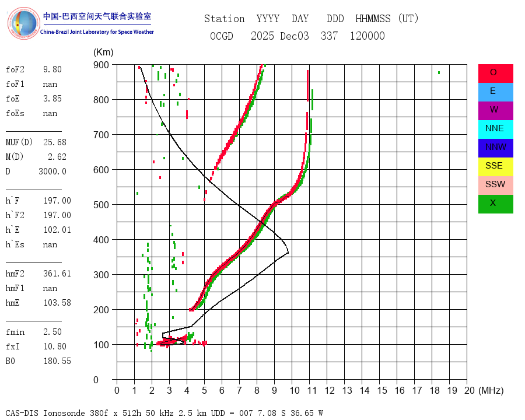Click the date text Dec03
This screenshot has height=420, width=525.
click(295, 36)
